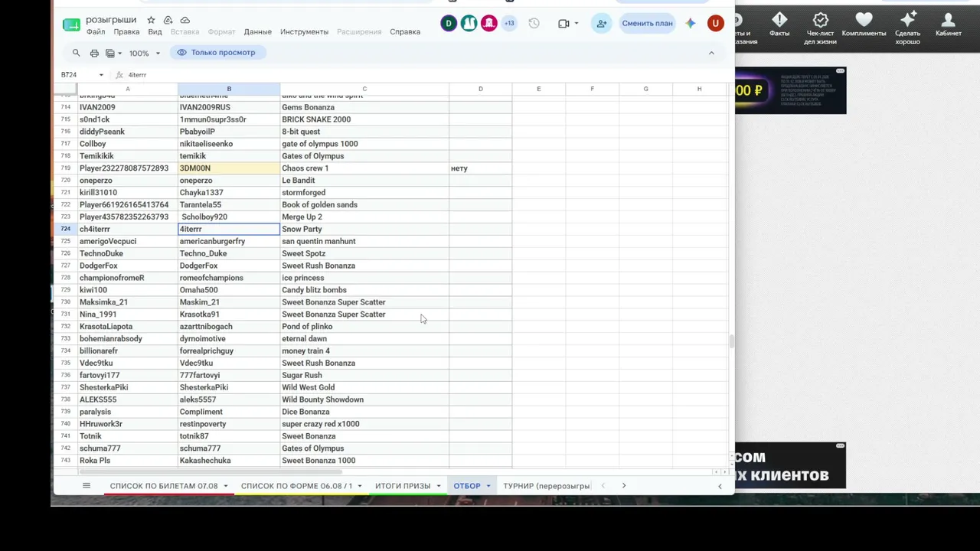Select cell containing Chaos crew 1
The image size is (980, 551).
click(364, 168)
